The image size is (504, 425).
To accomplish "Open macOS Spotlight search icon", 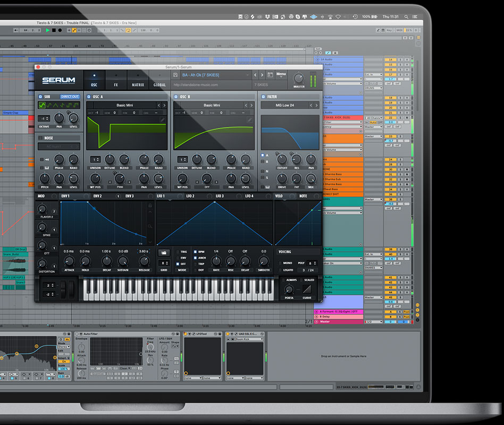I will pyautogui.click(x=406, y=16).
